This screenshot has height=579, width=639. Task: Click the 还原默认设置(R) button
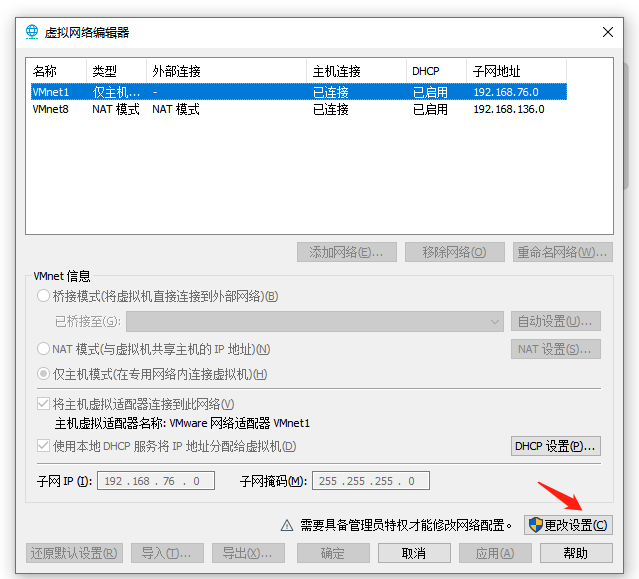(x=74, y=553)
